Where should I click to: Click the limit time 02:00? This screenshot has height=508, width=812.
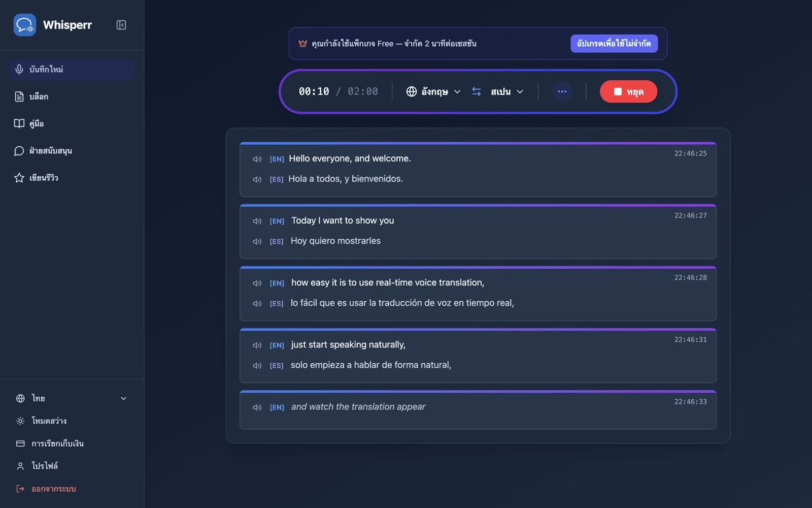pos(363,91)
